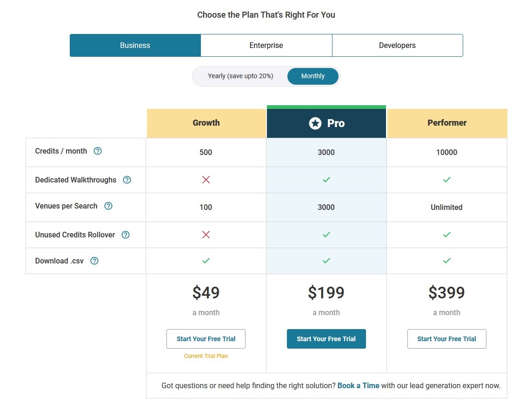532x411 pixels.
Task: Click the Download .csv help icon
Action: coord(94,261)
